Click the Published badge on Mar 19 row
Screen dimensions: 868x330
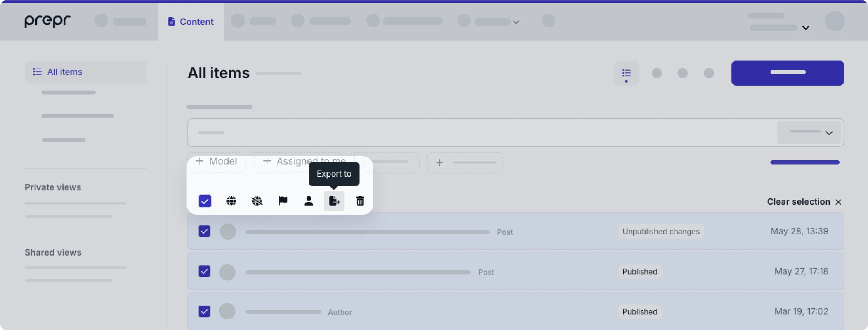pyautogui.click(x=639, y=312)
